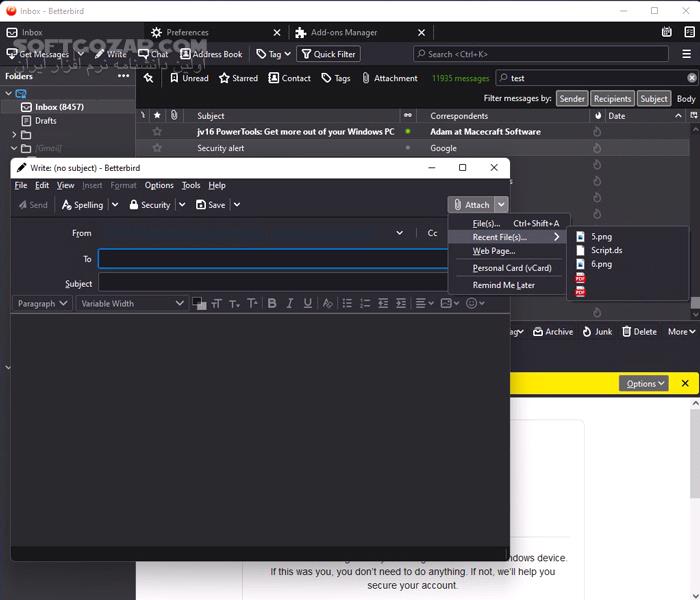The height and width of the screenshot is (600, 700).
Task: Sort messages by the attachment column
Action: [174, 116]
